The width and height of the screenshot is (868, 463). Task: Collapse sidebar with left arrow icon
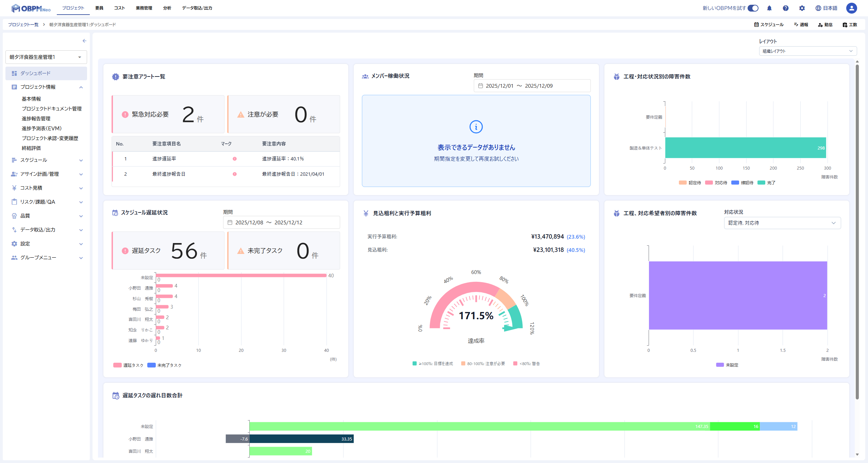[84, 41]
